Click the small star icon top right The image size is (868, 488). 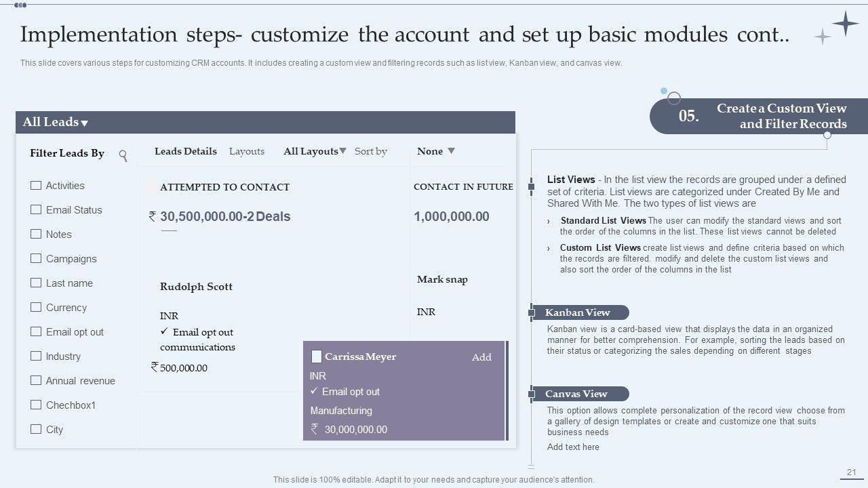click(x=822, y=37)
